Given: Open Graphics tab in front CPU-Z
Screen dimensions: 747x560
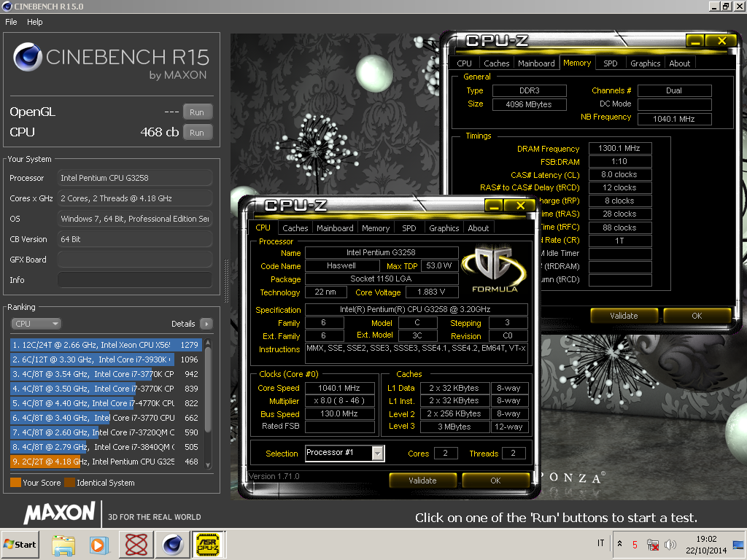Looking at the screenshot, I should pyautogui.click(x=444, y=228).
